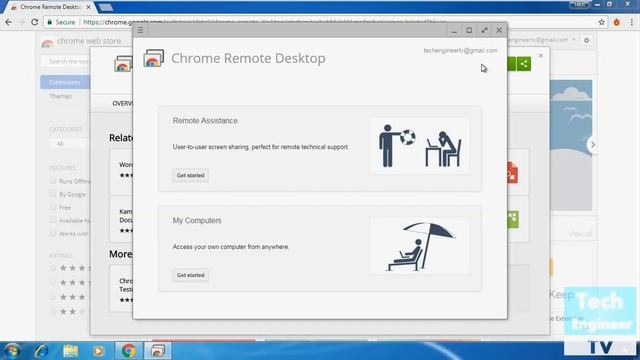The width and height of the screenshot is (640, 360).
Task: Switch to Chrome Remote Desktop taskbar icon
Action: (158, 351)
